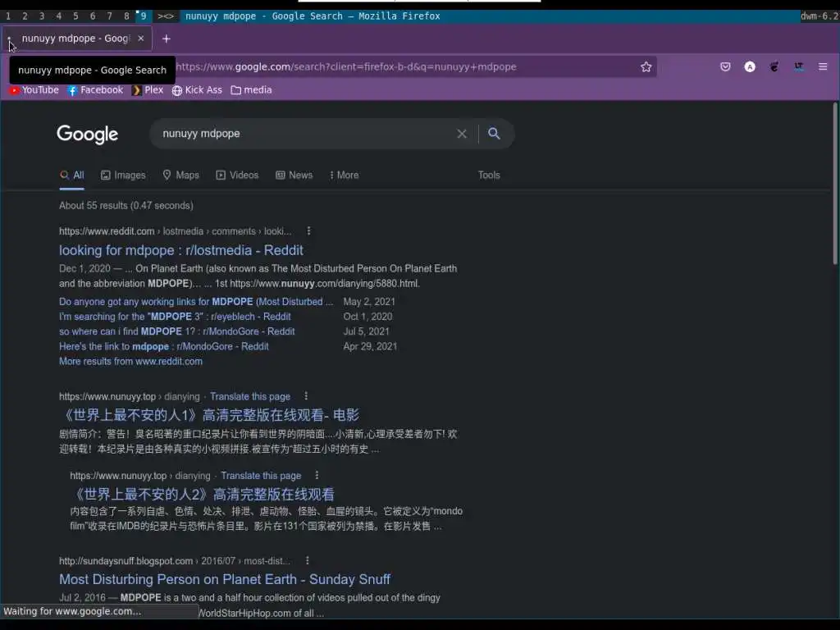Image resolution: width=840 pixels, height=630 pixels.
Task: Open the Firefox account avatar icon
Action: pyautogui.click(x=750, y=67)
